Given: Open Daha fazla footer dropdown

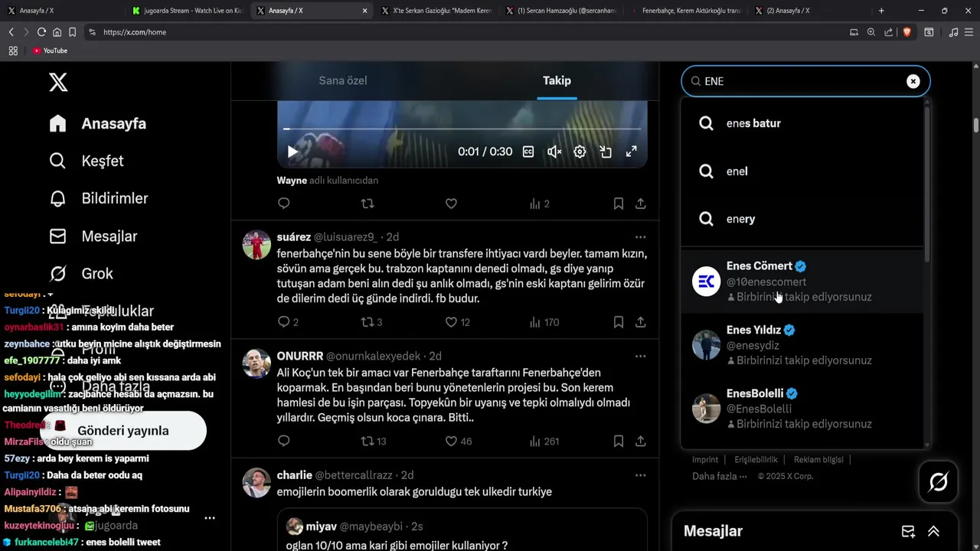Looking at the screenshot, I should coord(719,476).
